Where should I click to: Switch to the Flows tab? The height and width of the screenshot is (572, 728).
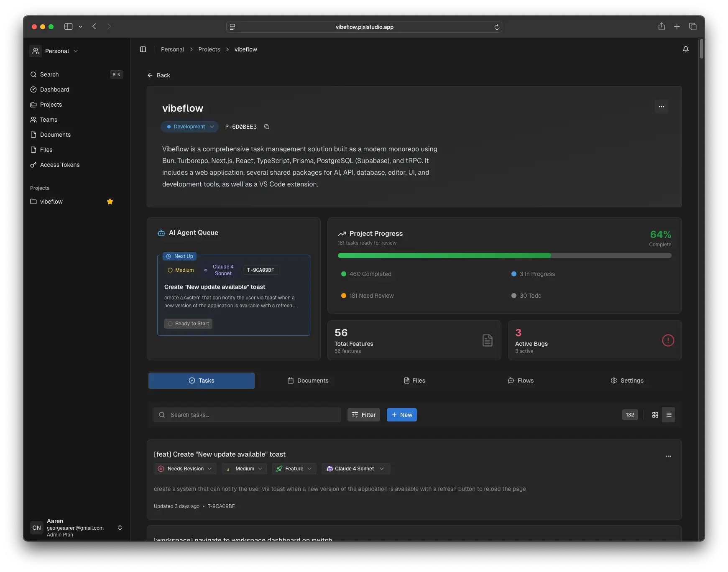[x=521, y=380]
